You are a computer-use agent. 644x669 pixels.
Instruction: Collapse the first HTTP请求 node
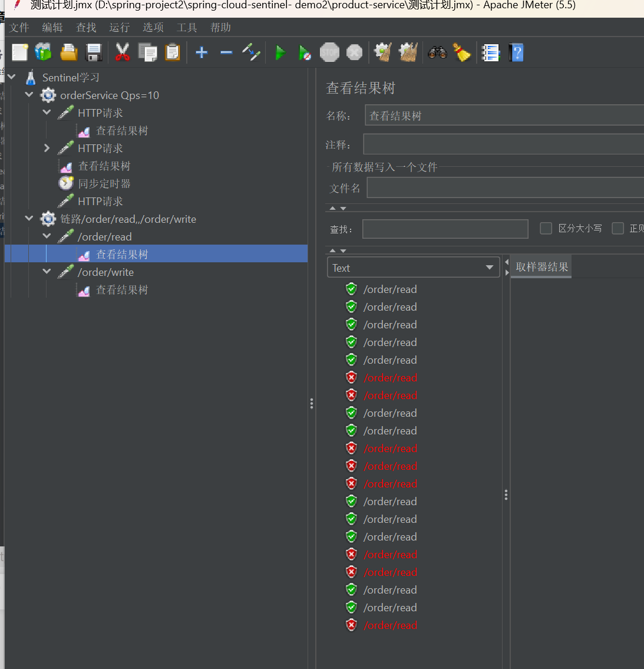pos(47,113)
